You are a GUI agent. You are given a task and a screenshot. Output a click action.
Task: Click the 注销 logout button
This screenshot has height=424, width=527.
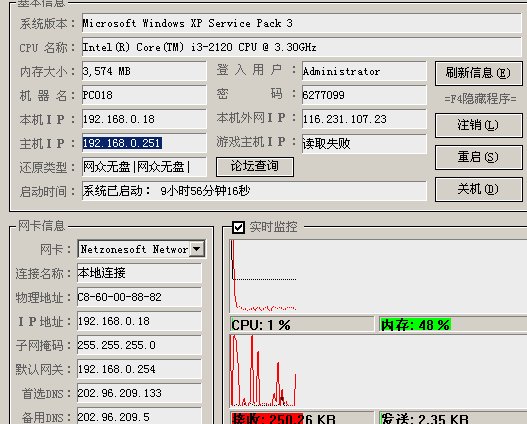pyautogui.click(x=479, y=125)
